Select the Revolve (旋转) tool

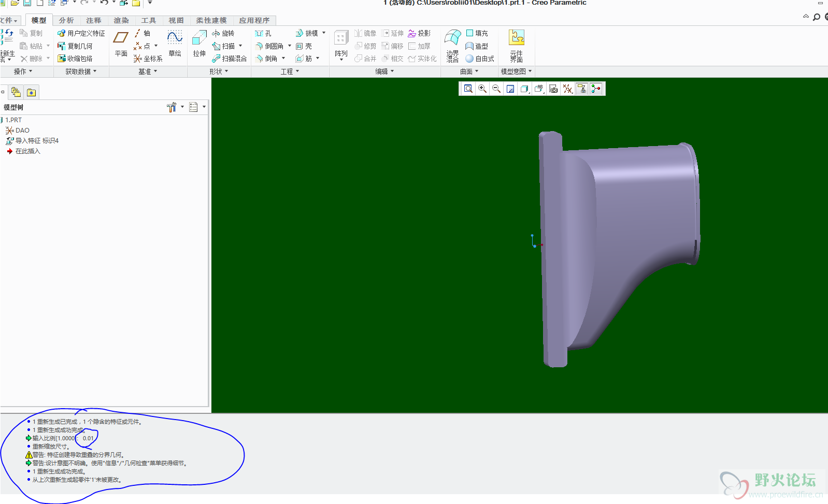pyautogui.click(x=223, y=33)
